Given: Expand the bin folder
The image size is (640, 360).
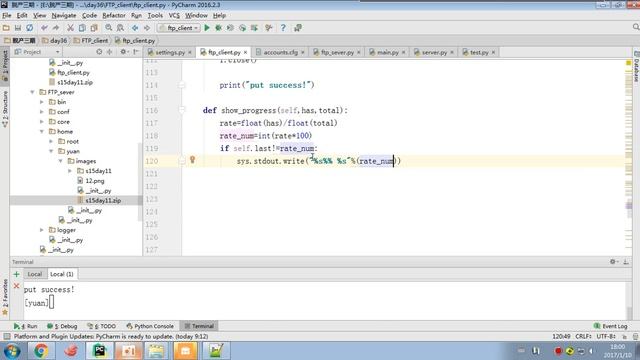Looking at the screenshot, I should tap(42, 102).
